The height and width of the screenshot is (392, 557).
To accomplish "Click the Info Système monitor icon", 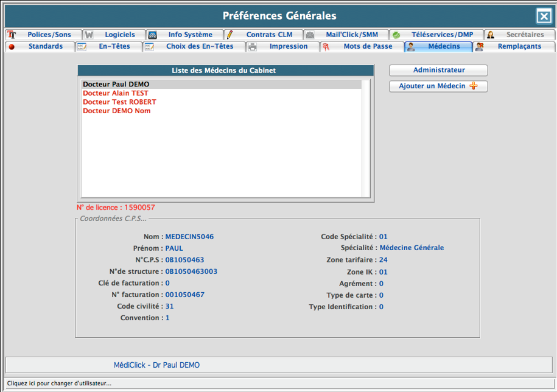I will click(153, 35).
